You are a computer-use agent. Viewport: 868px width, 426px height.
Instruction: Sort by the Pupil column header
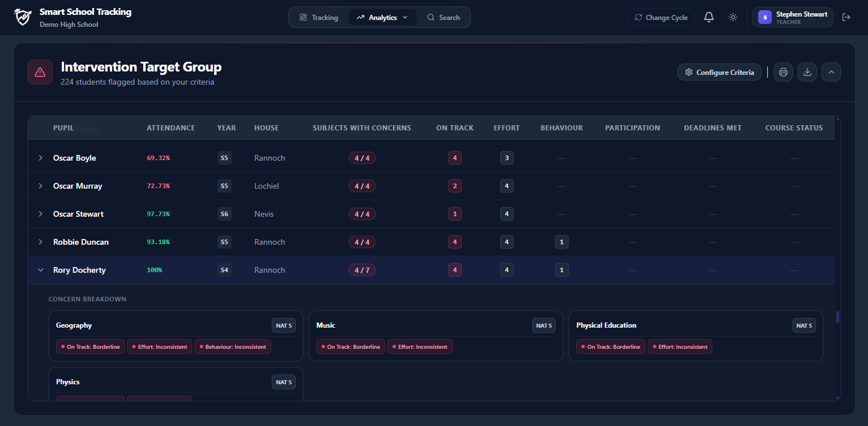pyautogui.click(x=64, y=128)
